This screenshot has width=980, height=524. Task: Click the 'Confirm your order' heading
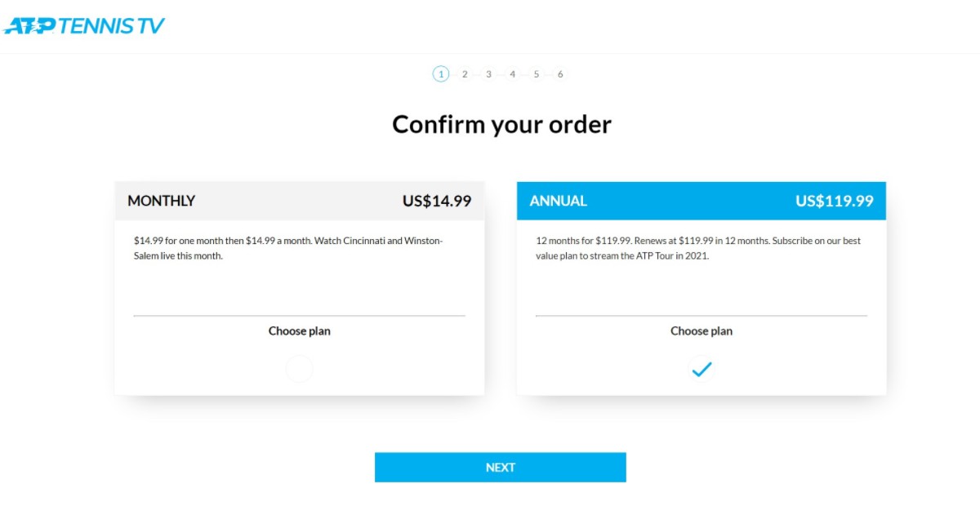tap(501, 124)
